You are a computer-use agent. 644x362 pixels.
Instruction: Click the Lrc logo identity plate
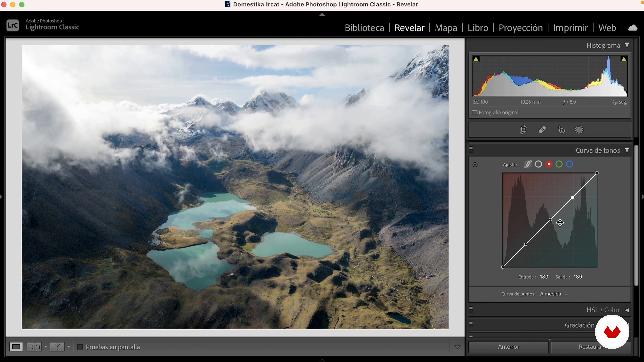(13, 25)
